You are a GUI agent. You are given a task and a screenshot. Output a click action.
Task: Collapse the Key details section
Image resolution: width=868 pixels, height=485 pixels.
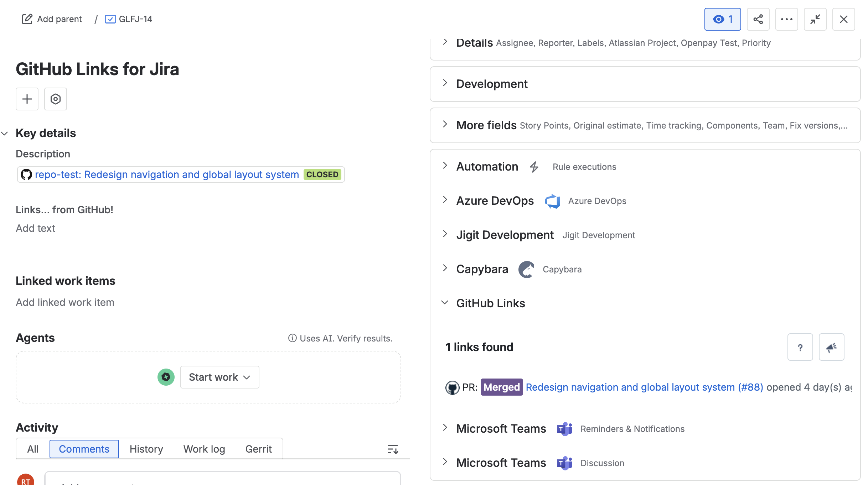[x=5, y=134]
